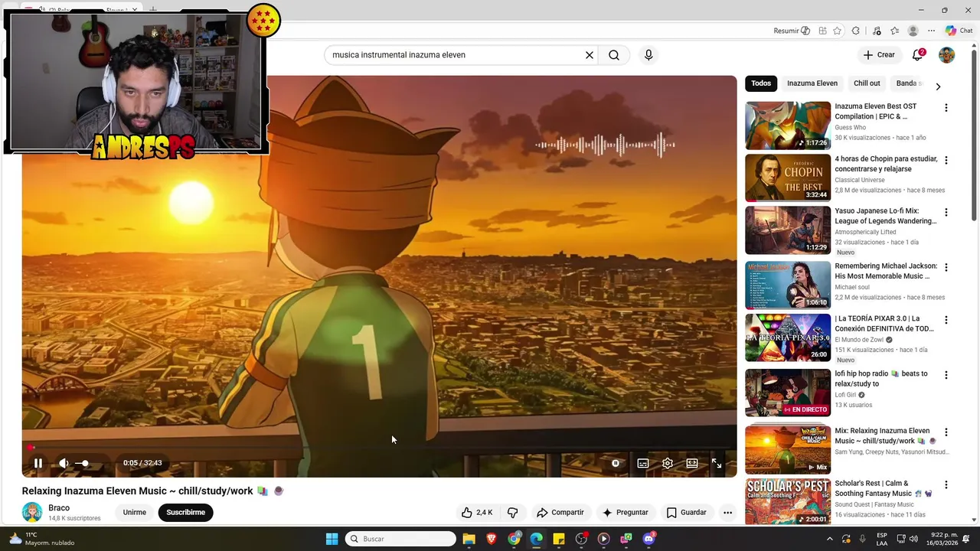Click the browser Resumir button

792,31
